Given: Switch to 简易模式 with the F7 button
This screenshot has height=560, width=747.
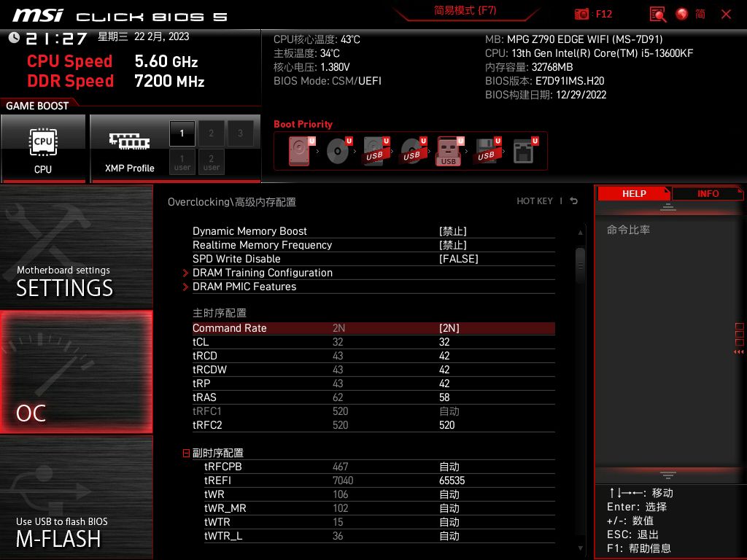Looking at the screenshot, I should click(x=465, y=11).
